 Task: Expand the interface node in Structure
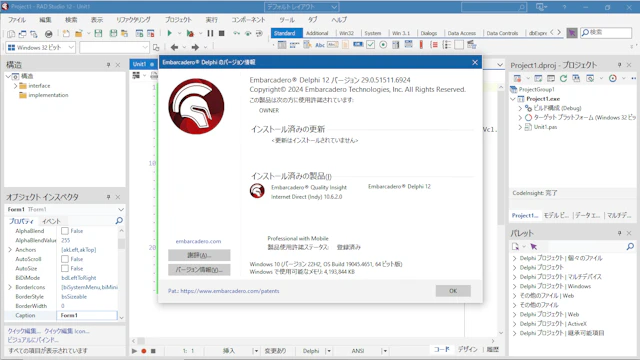15,86
